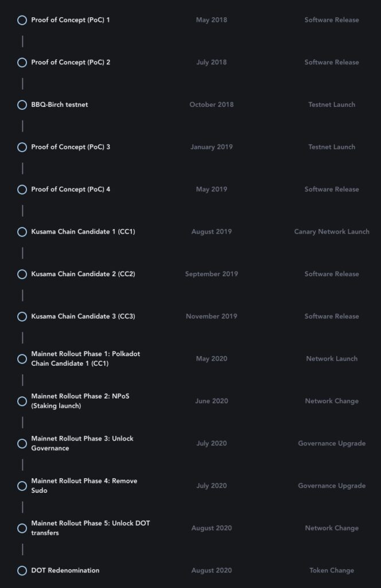The height and width of the screenshot is (588, 381).
Task: Click Mainnet Rollout Phase 3: Unlock Governance title
Action: coord(82,443)
